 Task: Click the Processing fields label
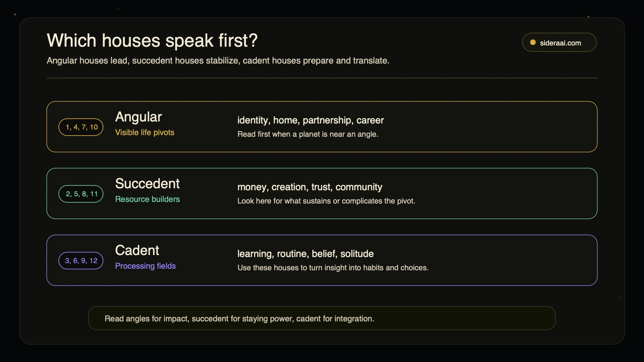(x=145, y=266)
